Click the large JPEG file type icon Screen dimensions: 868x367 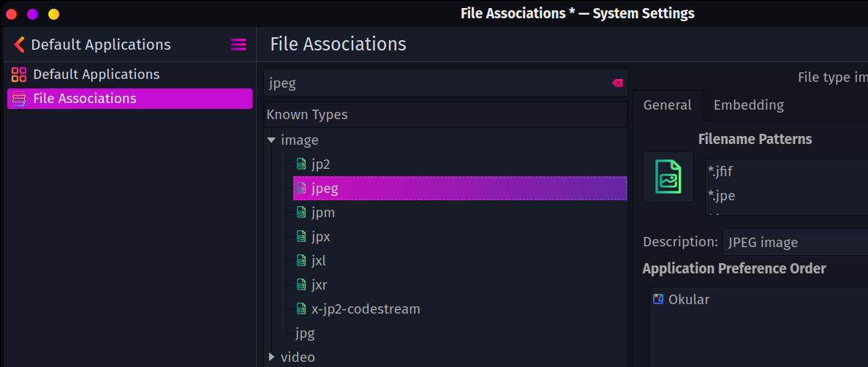coord(668,177)
